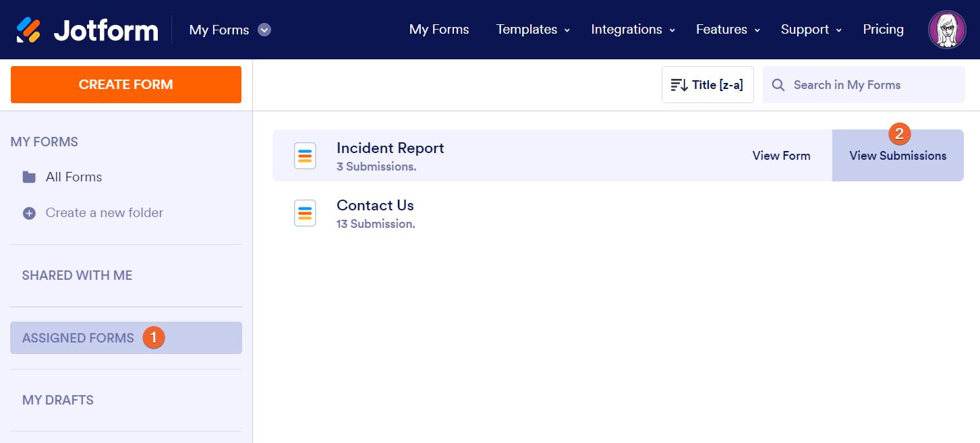
Task: Click the plus icon for new folder
Action: [29, 213]
